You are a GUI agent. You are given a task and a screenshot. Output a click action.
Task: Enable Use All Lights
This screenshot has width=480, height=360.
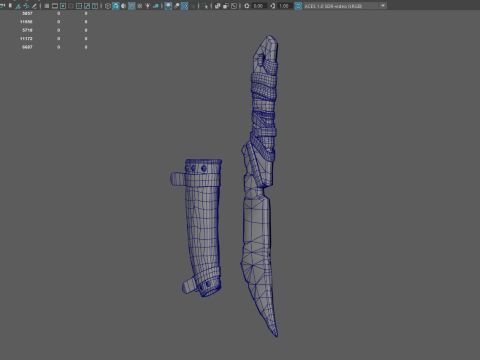[x=148, y=6]
